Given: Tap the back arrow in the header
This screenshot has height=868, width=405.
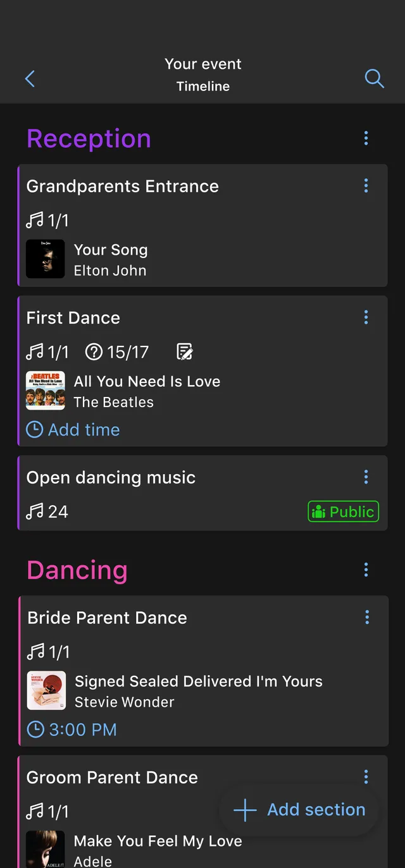Looking at the screenshot, I should coord(30,78).
